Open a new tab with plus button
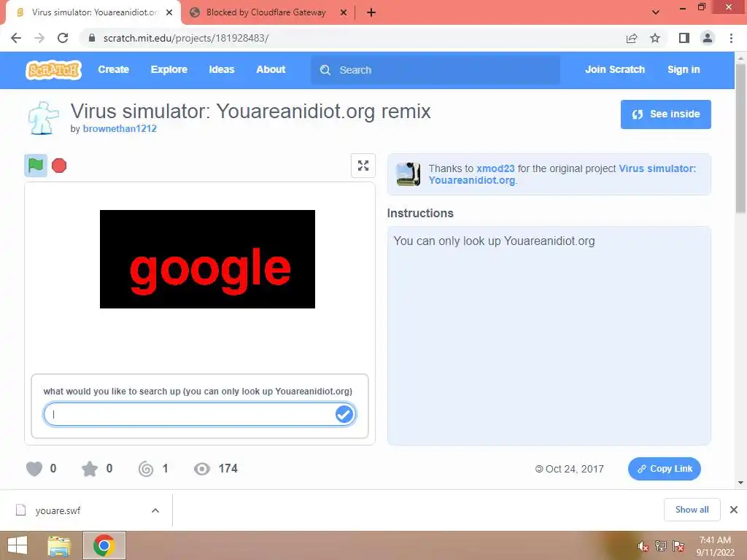Screen dimensions: 747x560 coord(371,12)
